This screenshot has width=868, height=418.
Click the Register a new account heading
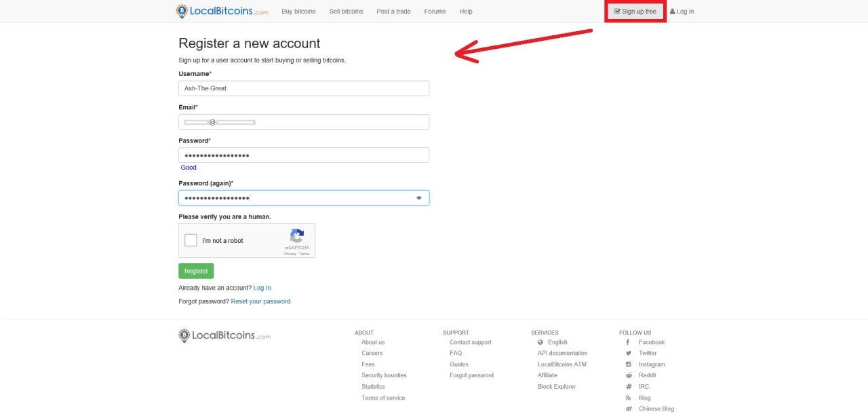(x=249, y=43)
